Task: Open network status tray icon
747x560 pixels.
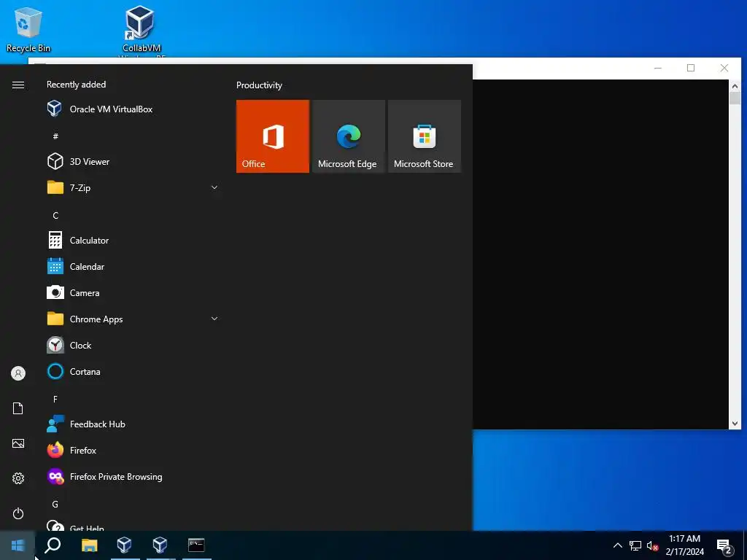Action: (x=635, y=545)
